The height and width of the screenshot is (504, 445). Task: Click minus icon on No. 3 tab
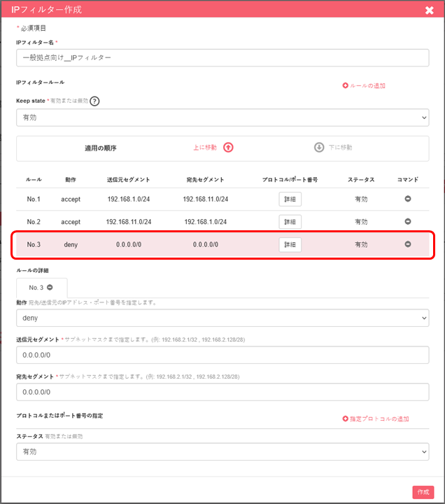pos(50,288)
